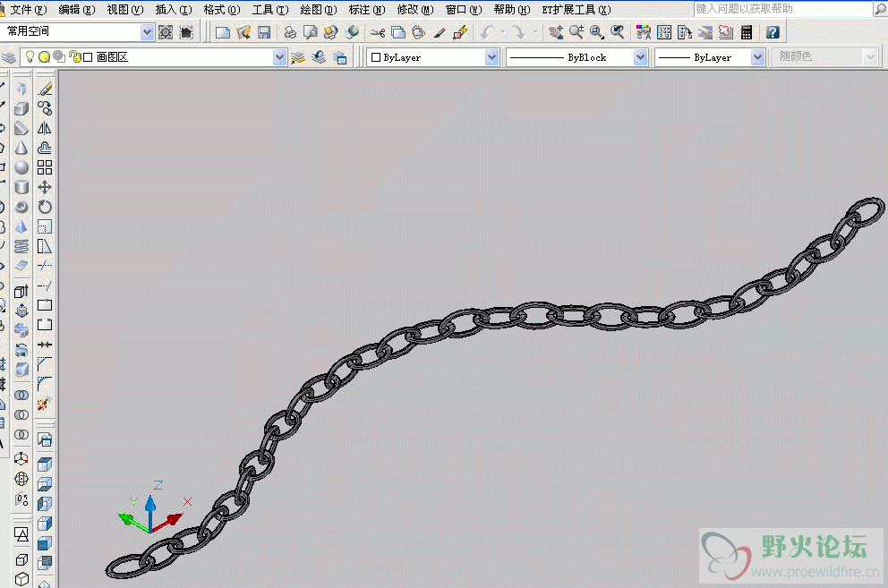Viewport: 888px width, 588px height.
Task: Toggle layer viewport freeze icon
Action: pos(58,56)
